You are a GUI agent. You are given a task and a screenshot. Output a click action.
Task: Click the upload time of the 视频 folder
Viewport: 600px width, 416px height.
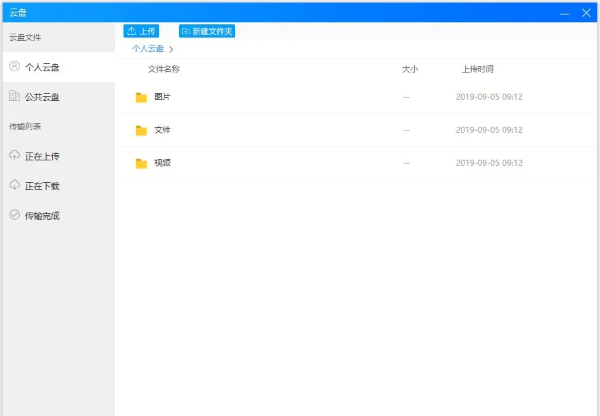coord(489,163)
